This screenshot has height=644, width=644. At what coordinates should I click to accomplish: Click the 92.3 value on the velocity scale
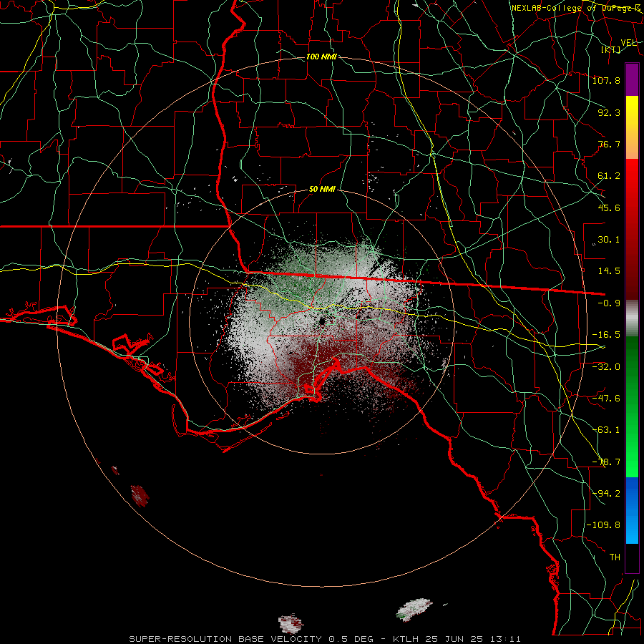tap(609, 112)
